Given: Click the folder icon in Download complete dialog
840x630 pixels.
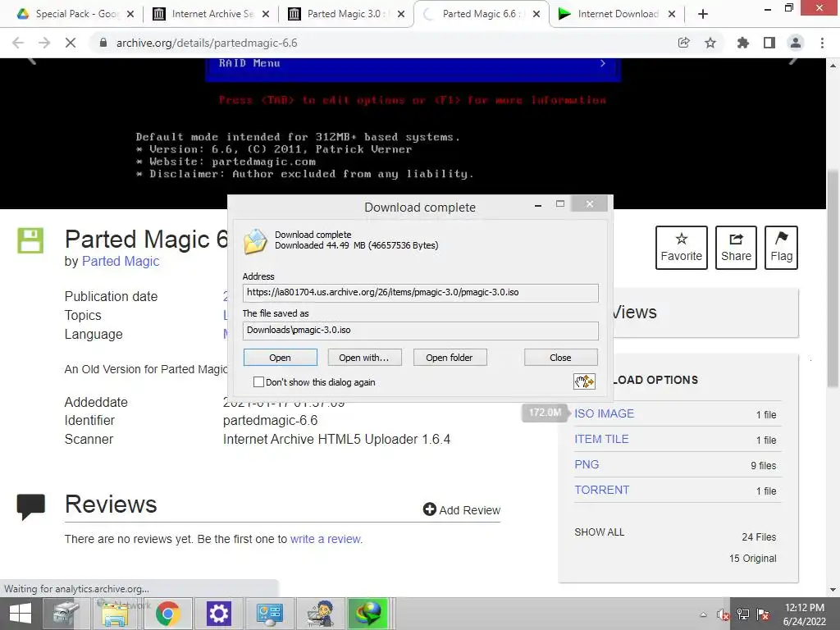Looking at the screenshot, I should pos(255,242).
